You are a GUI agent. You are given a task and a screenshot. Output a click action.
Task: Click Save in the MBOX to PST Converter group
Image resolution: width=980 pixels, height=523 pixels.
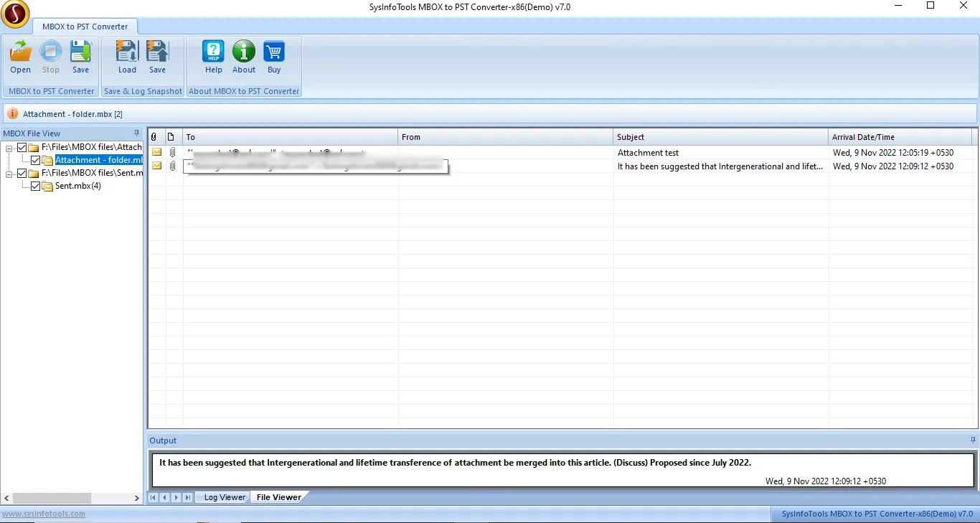[81, 52]
